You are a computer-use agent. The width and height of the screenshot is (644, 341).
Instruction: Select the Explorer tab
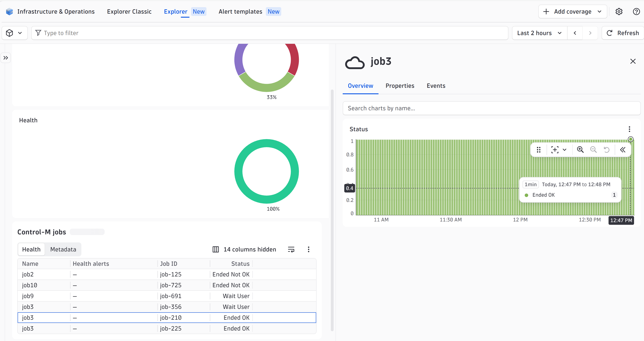pyautogui.click(x=176, y=12)
